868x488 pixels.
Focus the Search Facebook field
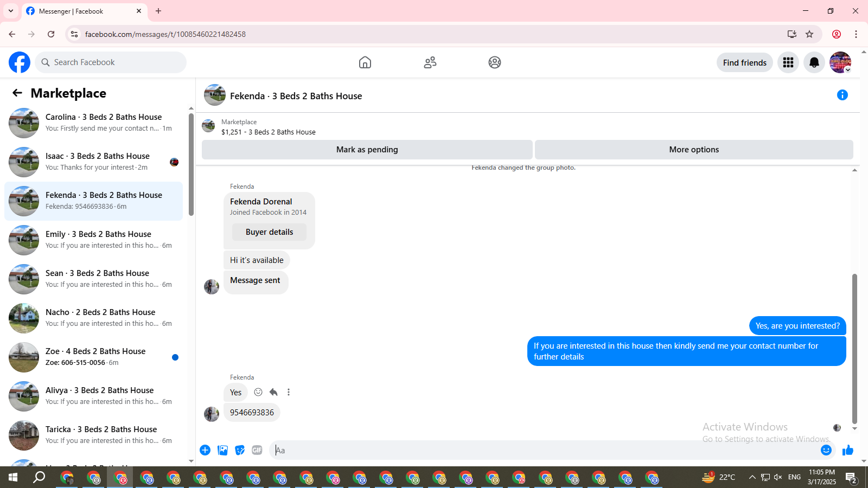click(111, 62)
